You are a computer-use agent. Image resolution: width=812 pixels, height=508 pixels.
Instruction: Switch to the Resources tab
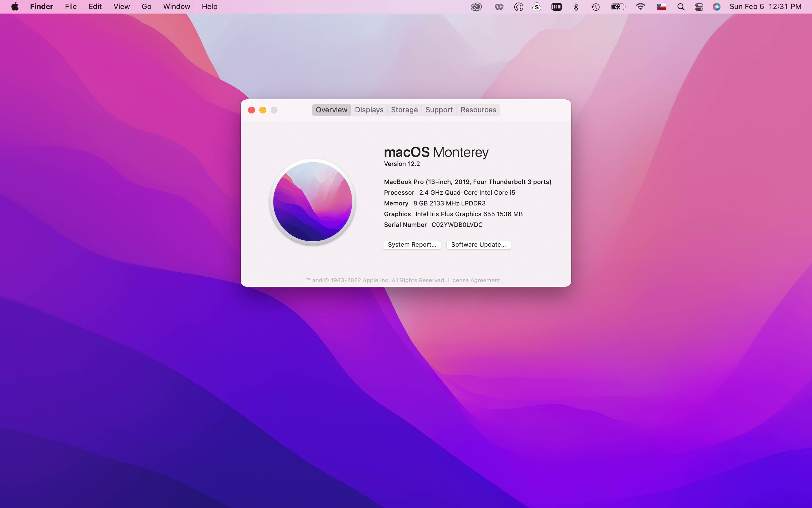point(478,110)
